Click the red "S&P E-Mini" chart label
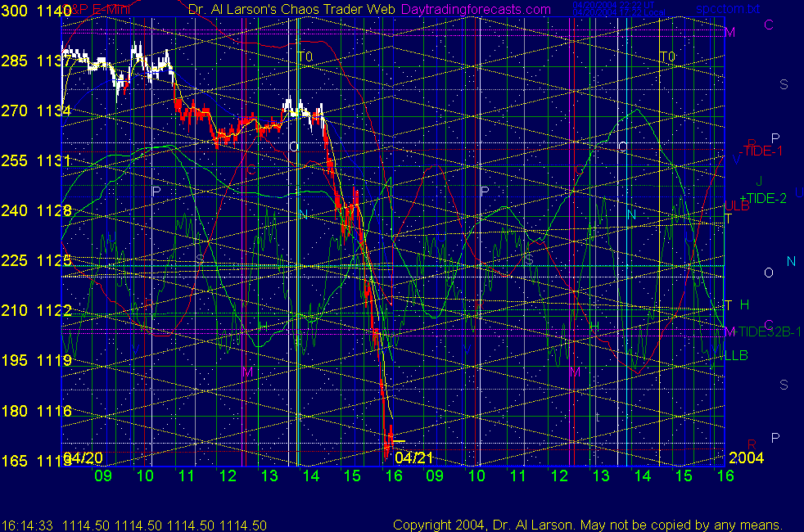 (x=95, y=9)
